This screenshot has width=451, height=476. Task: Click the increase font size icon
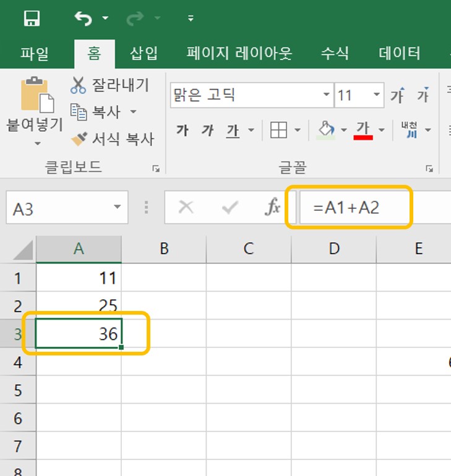pyautogui.click(x=398, y=95)
